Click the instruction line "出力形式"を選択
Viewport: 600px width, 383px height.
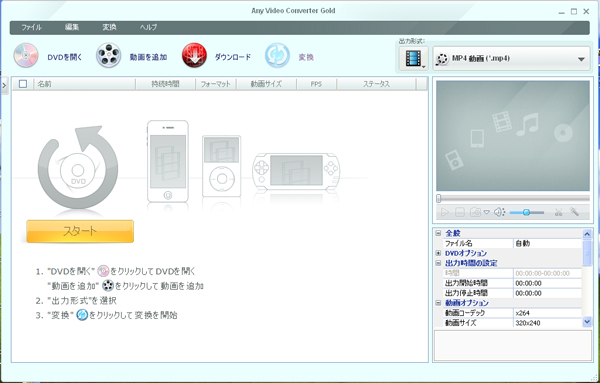81,301
